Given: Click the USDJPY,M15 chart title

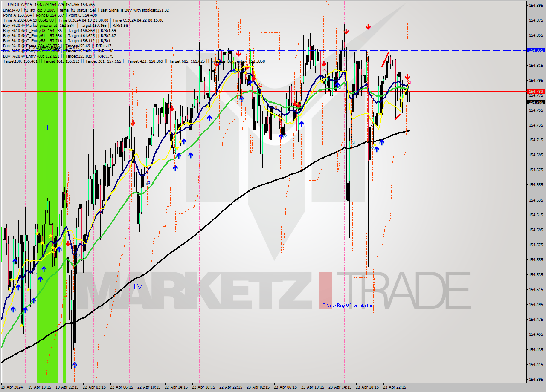Looking at the screenshot, I should pyautogui.click(x=20, y=4).
